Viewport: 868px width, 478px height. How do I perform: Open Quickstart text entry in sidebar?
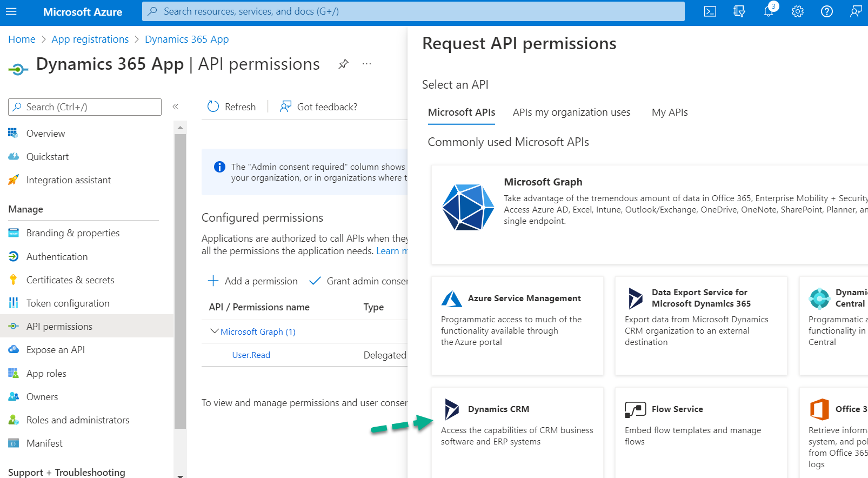click(x=48, y=157)
